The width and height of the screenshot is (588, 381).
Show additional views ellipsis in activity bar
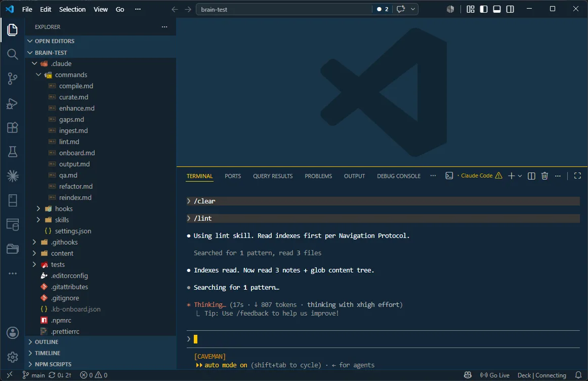click(x=12, y=273)
